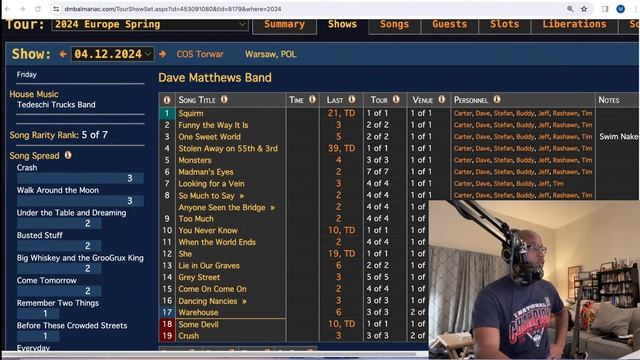
Task: Click the browser back arrow
Action: (x=8, y=9)
